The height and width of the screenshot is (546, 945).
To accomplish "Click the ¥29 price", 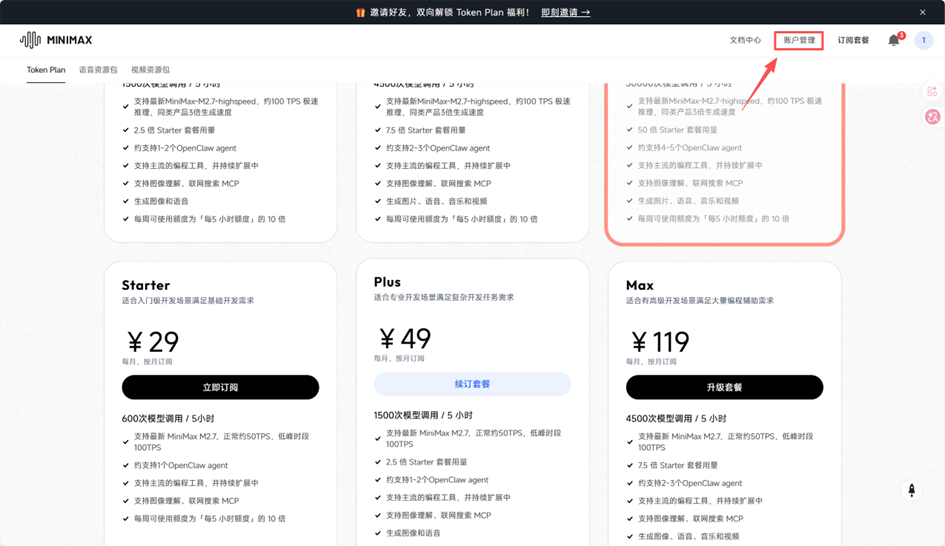I will pos(153,342).
